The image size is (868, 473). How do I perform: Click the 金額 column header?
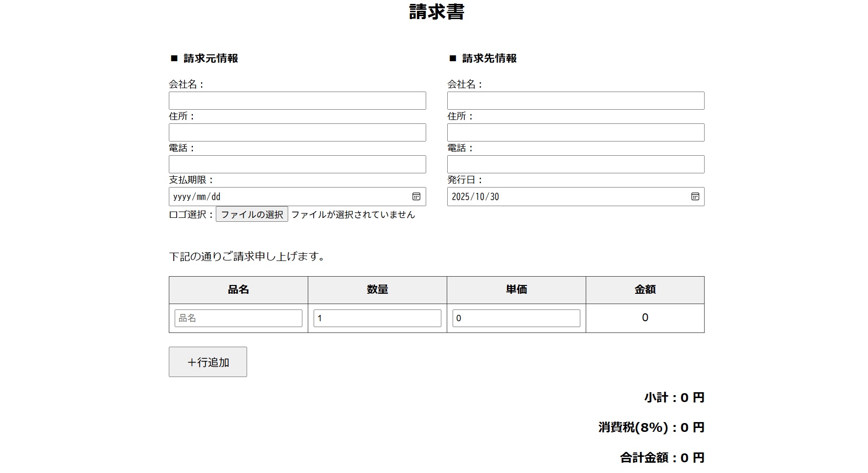click(x=644, y=290)
